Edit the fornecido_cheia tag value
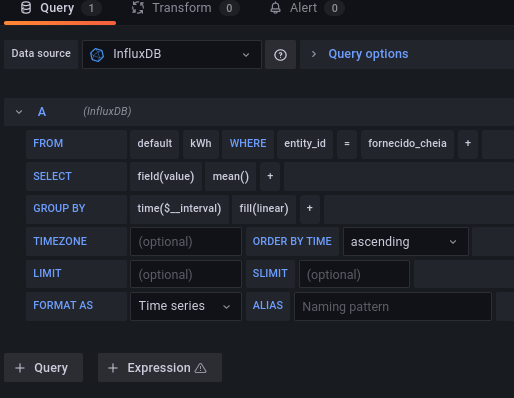The height and width of the screenshot is (398, 514). coord(407,144)
